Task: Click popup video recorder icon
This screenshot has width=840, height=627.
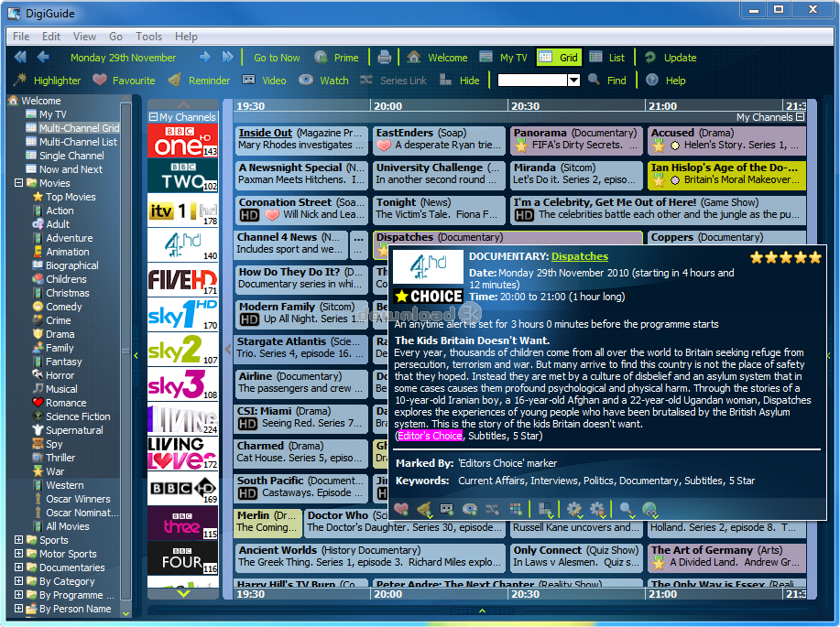Action: click(447, 509)
